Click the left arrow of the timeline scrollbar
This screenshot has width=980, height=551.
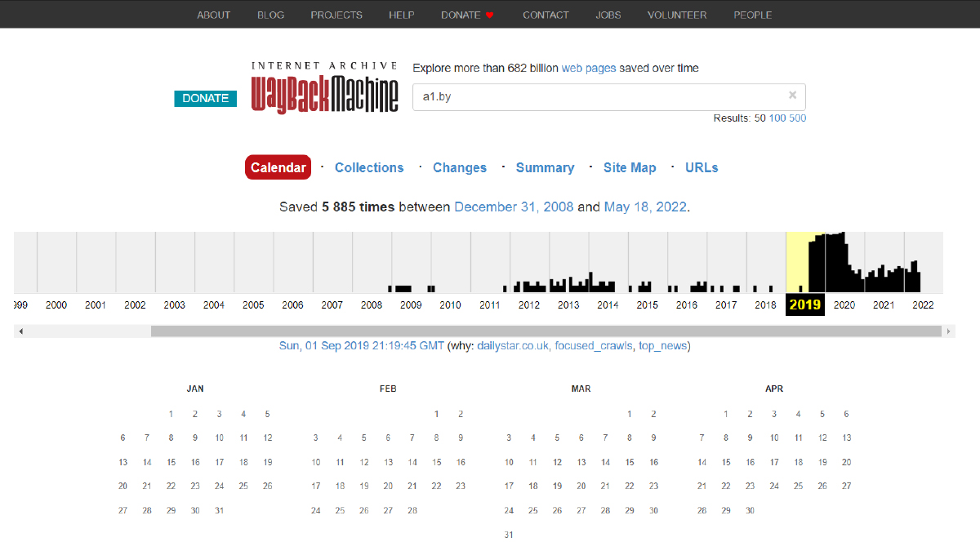coord(20,331)
